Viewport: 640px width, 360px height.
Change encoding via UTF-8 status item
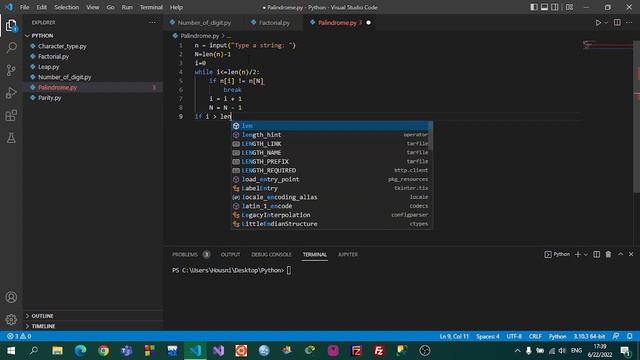tap(514, 336)
